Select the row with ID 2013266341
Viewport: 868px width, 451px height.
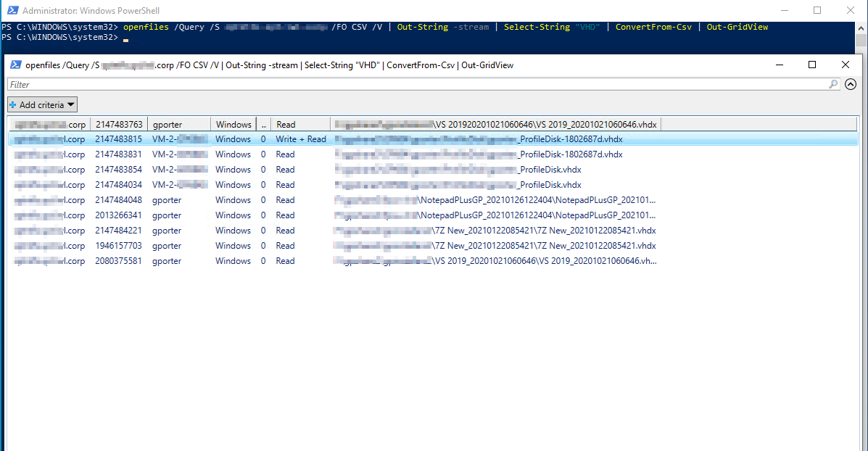(x=119, y=215)
